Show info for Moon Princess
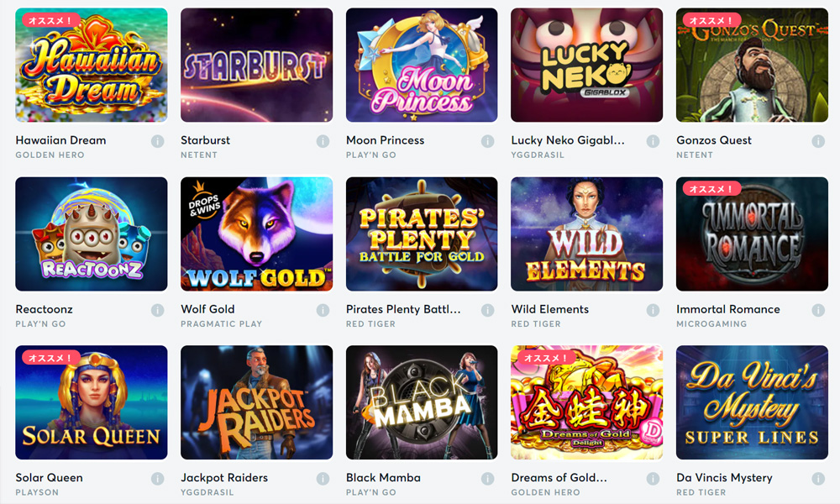This screenshot has height=504, width=840. coord(487,141)
